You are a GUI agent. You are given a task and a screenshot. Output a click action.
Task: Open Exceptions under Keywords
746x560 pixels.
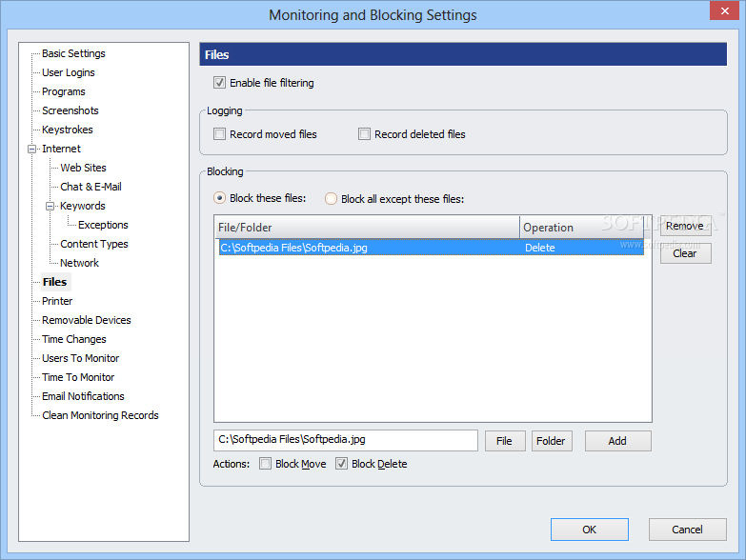[103, 225]
